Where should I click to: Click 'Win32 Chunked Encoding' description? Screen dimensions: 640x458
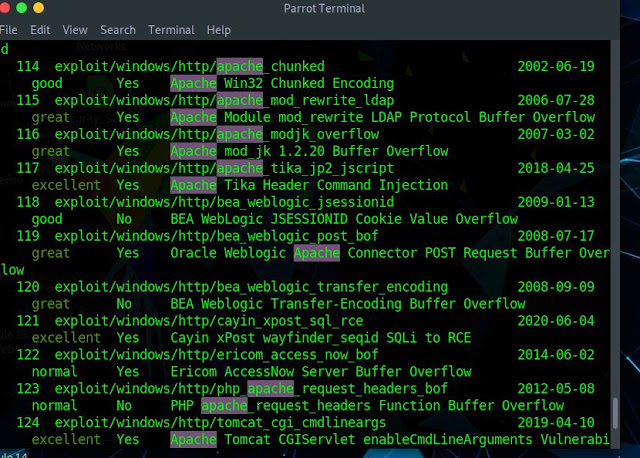click(309, 83)
